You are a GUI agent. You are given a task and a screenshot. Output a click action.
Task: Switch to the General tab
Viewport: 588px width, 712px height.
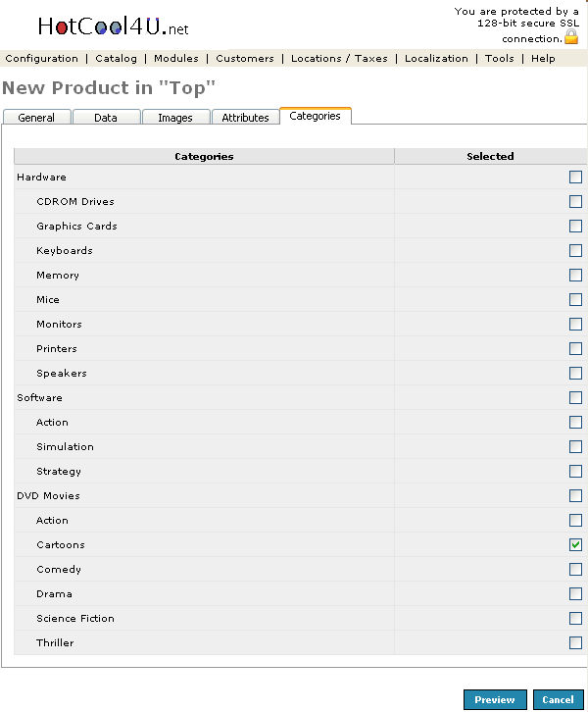pyautogui.click(x=36, y=118)
